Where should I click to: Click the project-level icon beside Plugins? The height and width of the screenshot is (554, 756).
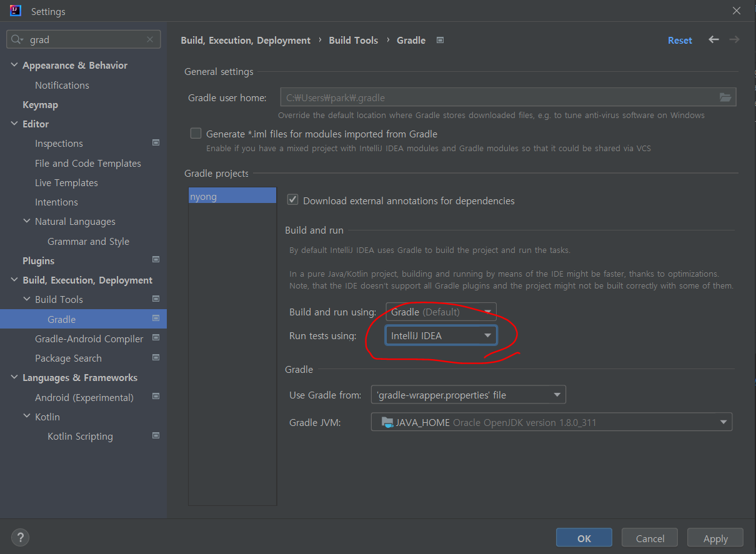[156, 260]
